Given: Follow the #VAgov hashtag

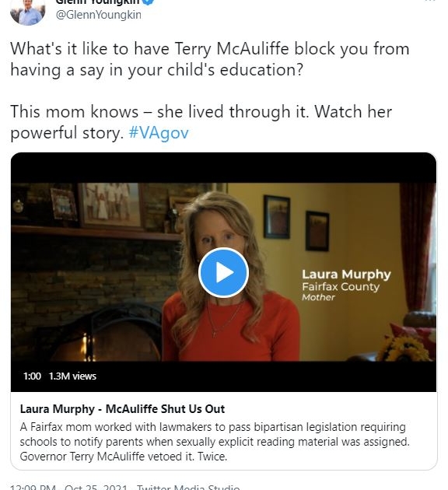Looking at the screenshot, I should (159, 133).
